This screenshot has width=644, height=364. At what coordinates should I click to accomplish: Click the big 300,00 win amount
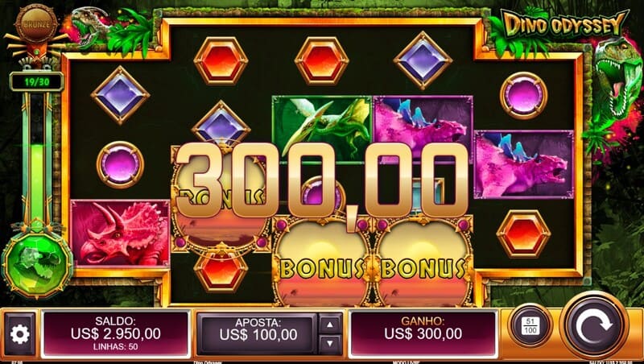point(321,182)
